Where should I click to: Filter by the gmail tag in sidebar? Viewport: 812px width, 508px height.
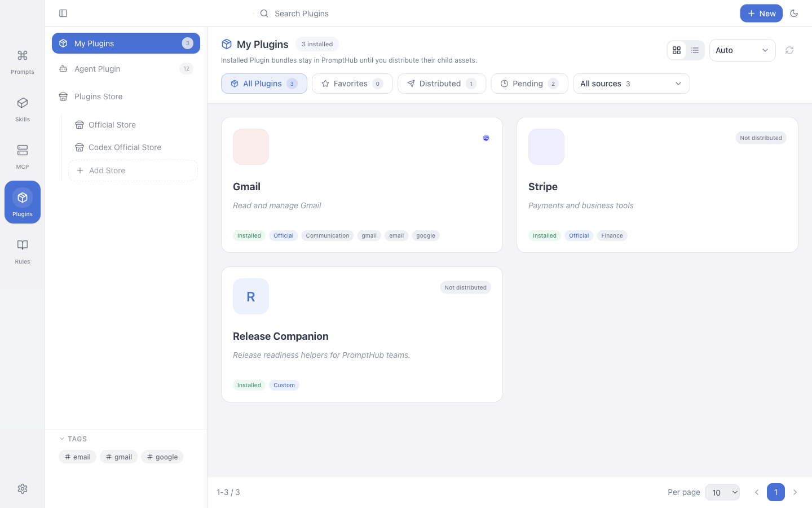pos(118,457)
